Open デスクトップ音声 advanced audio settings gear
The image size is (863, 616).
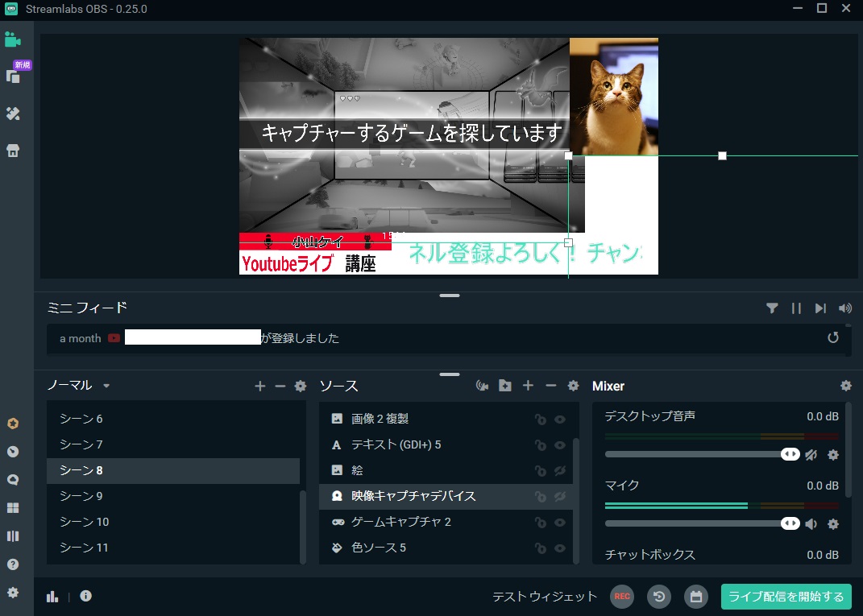pos(832,453)
